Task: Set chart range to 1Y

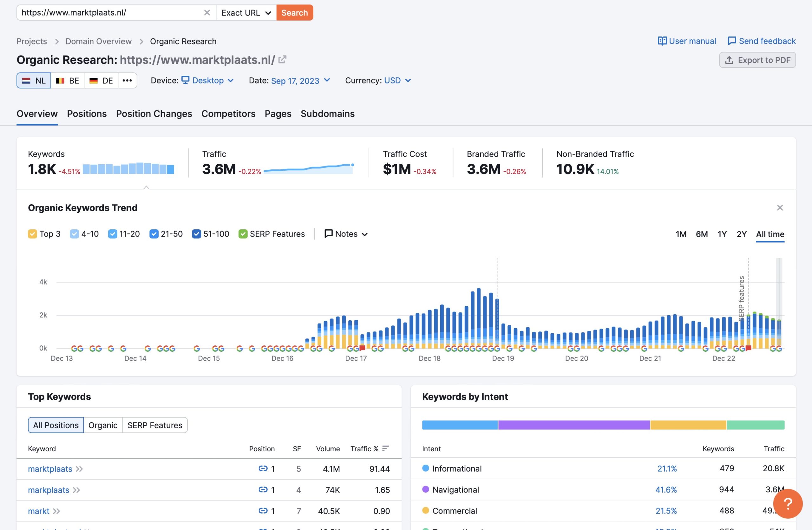Action: tap(722, 234)
